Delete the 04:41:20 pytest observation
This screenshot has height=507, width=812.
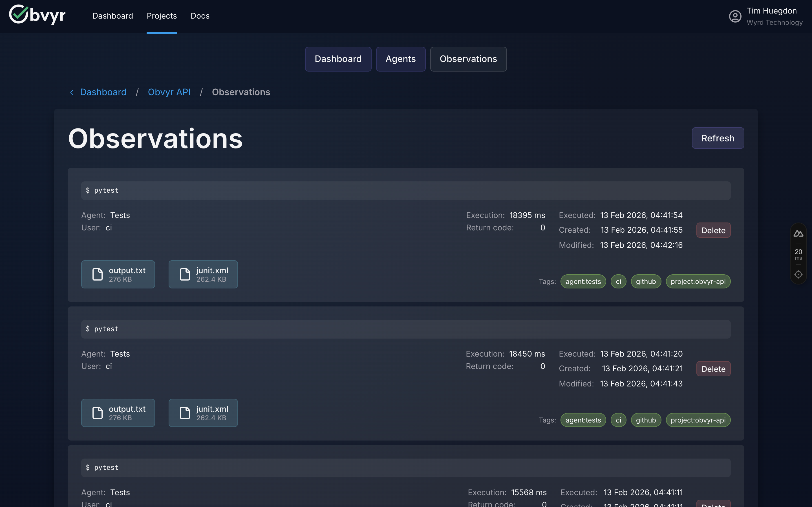[713, 369]
